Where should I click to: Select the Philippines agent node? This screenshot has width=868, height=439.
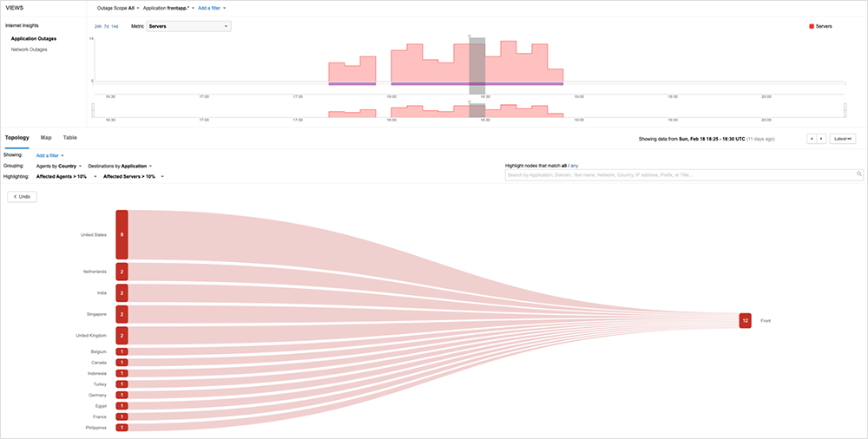(x=122, y=428)
